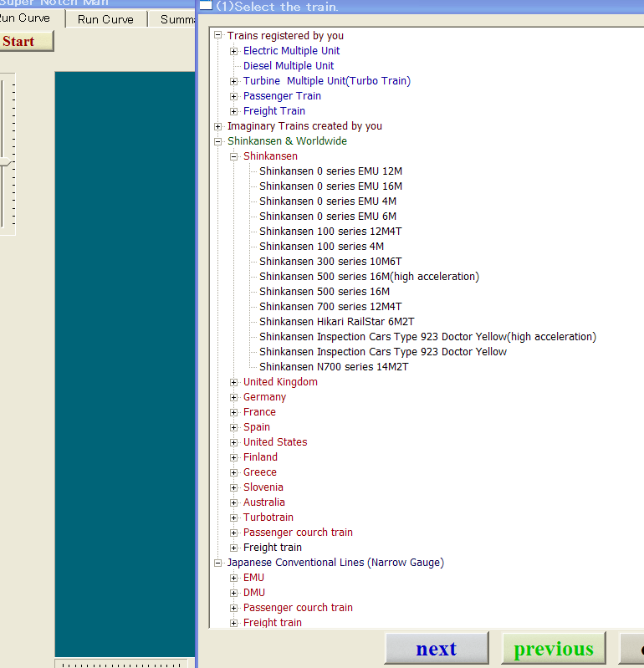This screenshot has height=668, width=644.
Task: Click the vertical notch slider handle
Action: (x=5, y=162)
